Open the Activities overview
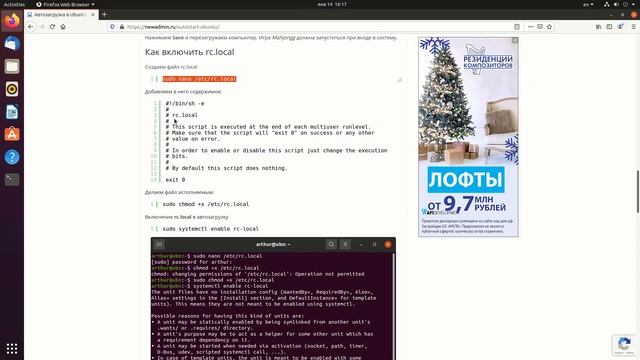 (14, 4)
